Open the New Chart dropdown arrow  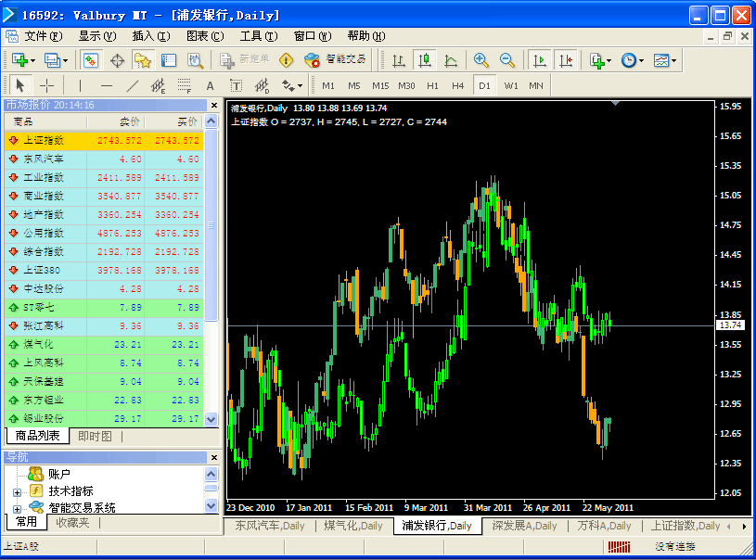(x=32, y=60)
